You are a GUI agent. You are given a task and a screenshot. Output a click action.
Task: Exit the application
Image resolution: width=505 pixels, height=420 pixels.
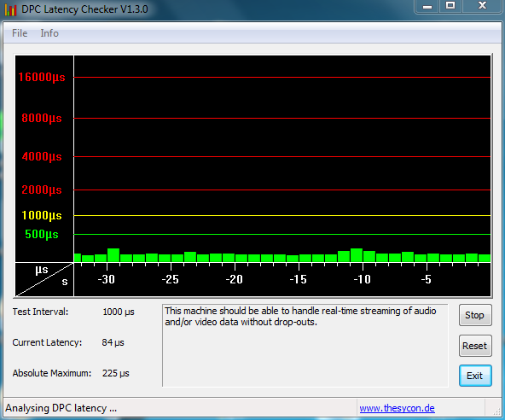[x=475, y=376]
